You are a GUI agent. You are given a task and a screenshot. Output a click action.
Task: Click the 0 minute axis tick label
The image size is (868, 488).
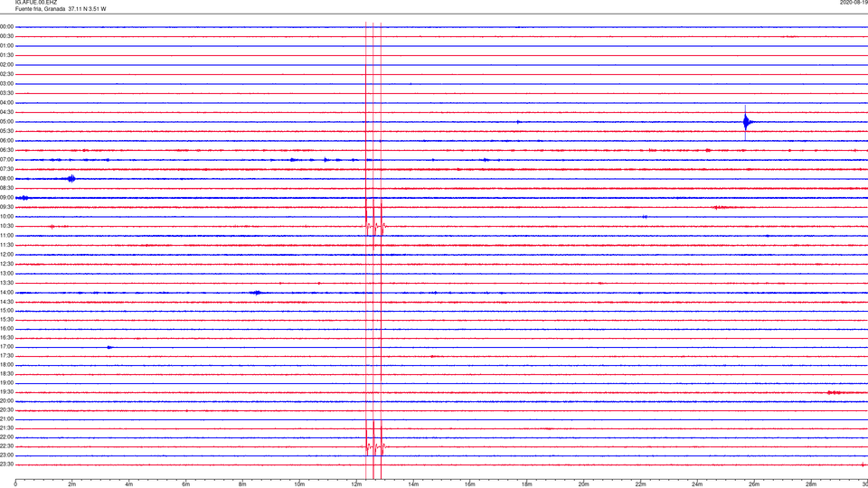point(15,484)
